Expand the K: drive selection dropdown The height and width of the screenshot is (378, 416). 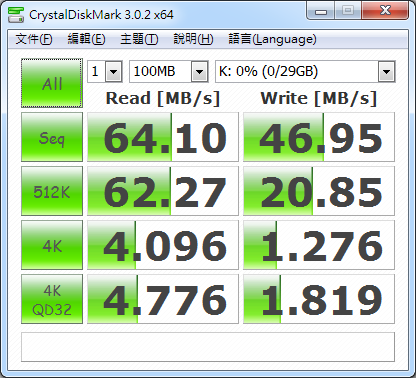point(386,71)
